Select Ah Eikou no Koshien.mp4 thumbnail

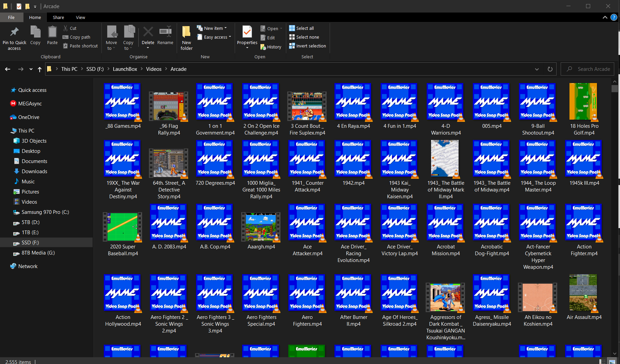538,297
